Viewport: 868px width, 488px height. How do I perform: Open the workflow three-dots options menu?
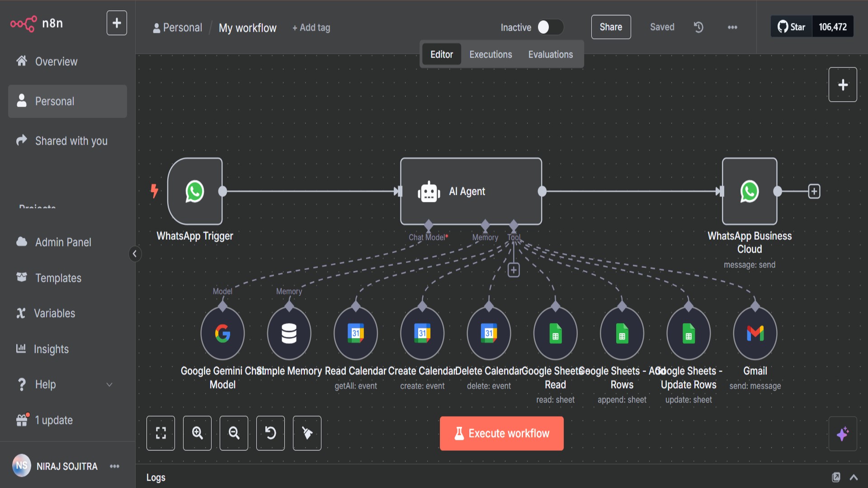coord(732,27)
